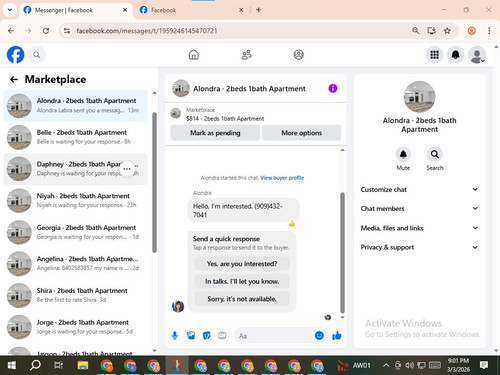Send quick response "Yes, are you interested?"
The width and height of the screenshot is (500, 375).
click(242, 264)
